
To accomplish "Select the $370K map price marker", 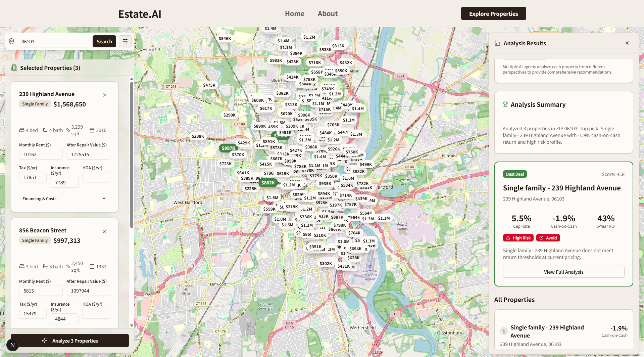I will tap(238, 155).
